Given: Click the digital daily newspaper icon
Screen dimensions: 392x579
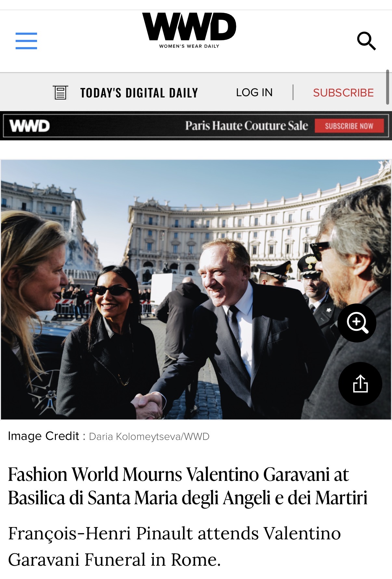Looking at the screenshot, I should (60, 93).
